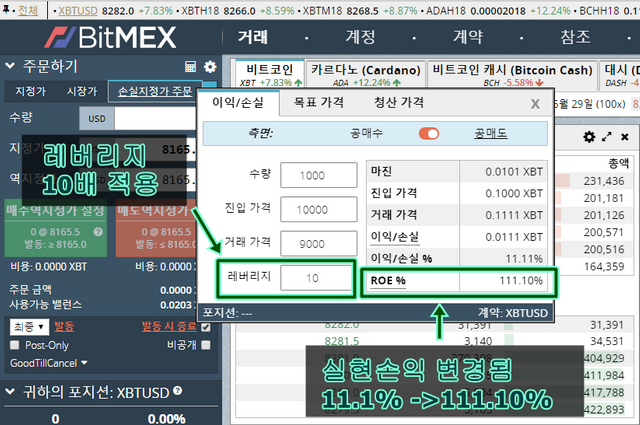
Task: Toggle the 발동 시 종료 checkbox
Action: point(206,327)
